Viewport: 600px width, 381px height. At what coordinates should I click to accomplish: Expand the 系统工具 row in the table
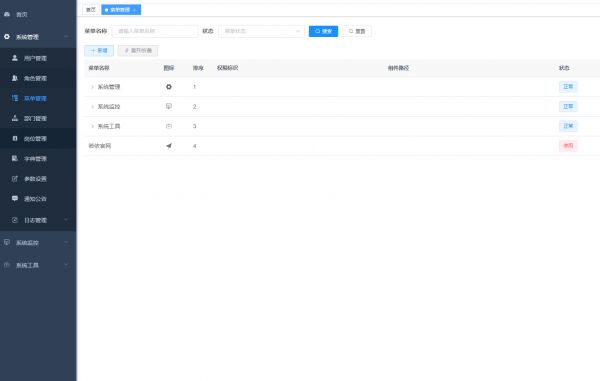point(92,126)
